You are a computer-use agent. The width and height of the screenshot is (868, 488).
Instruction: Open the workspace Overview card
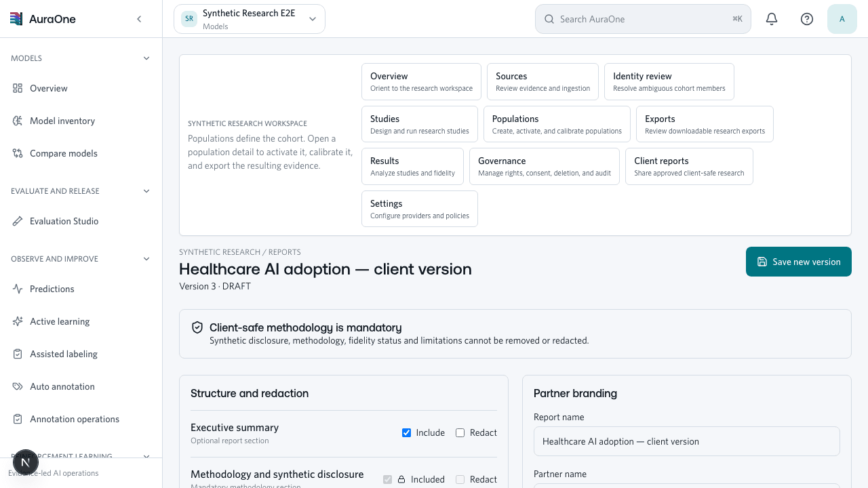(x=421, y=81)
